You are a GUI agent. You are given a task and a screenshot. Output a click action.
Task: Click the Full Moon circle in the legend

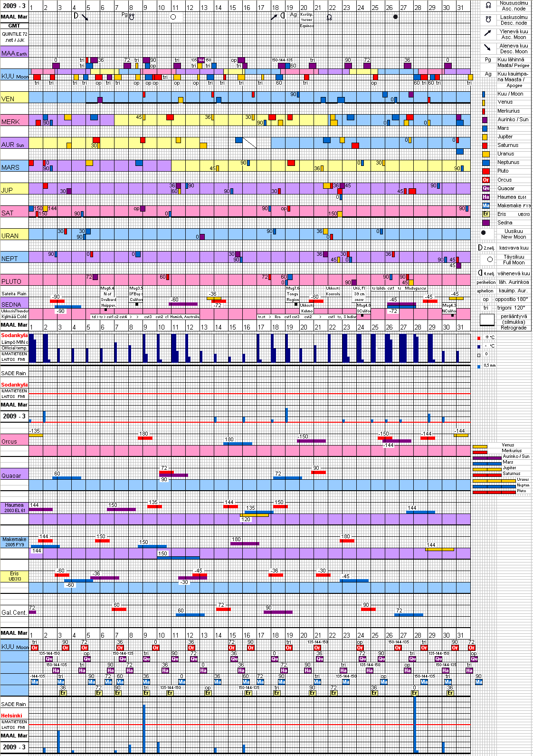[490, 259]
